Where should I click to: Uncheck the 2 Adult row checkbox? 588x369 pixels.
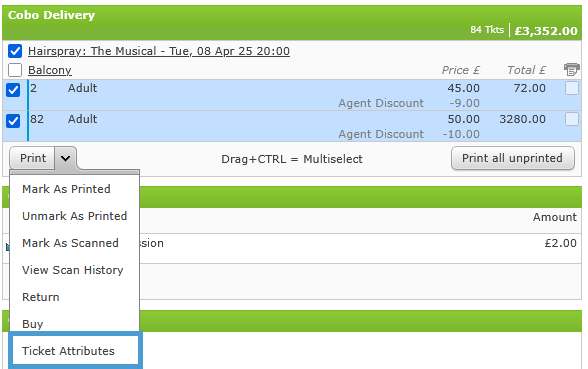(13, 90)
